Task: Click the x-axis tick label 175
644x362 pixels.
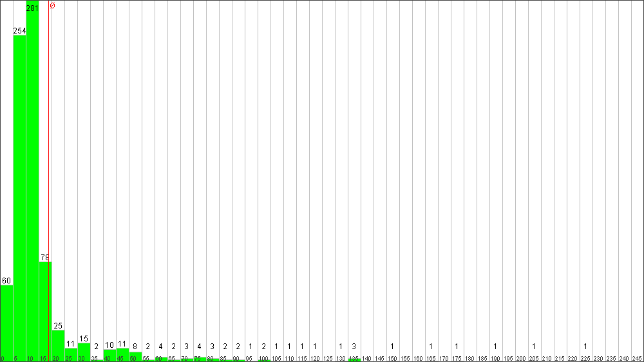Action: [457, 358]
